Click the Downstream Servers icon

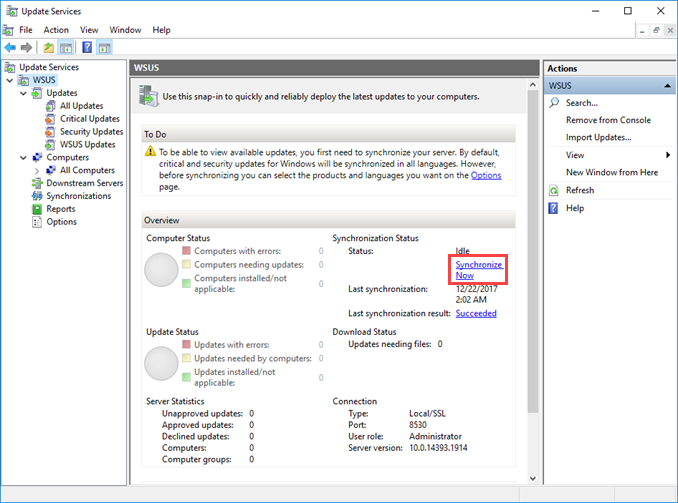point(37,183)
